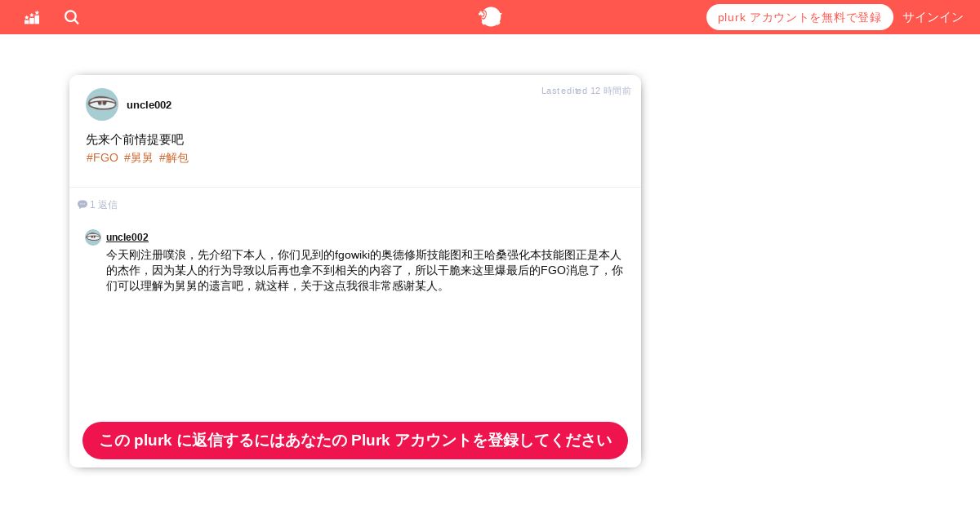The image size is (980, 514).
Task: Open the #FGO hashtag
Action: click(x=102, y=157)
